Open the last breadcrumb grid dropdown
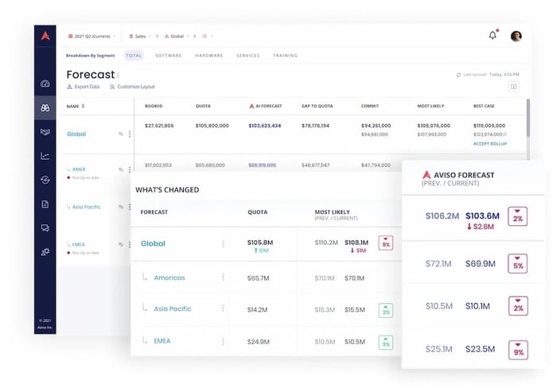 [x=208, y=37]
